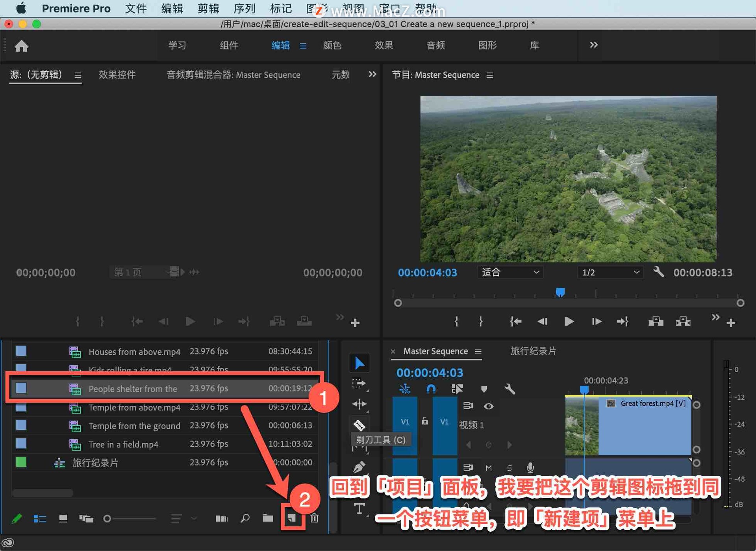
Task: Open the 1/2 playback resolution dropdown
Action: (610, 272)
